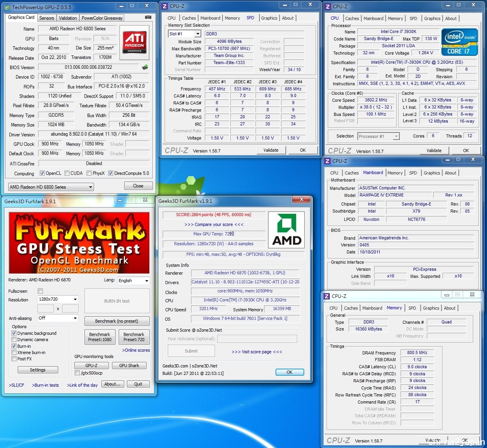Enable Fullscreen in FurMark
487x448 pixels.
coord(40,291)
